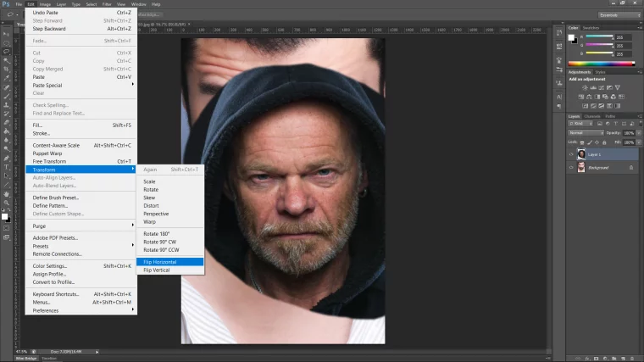Expand the Paste Special submenu

pos(81,85)
